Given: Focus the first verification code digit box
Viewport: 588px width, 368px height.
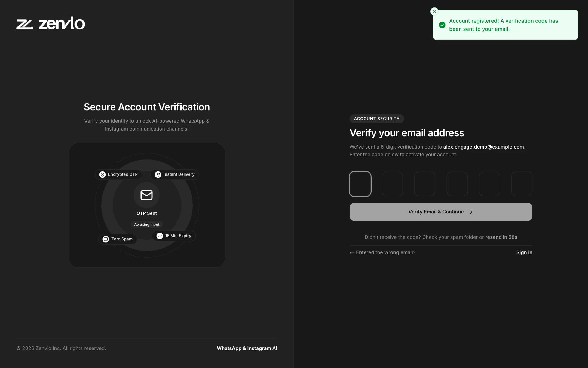Looking at the screenshot, I should click(x=360, y=184).
